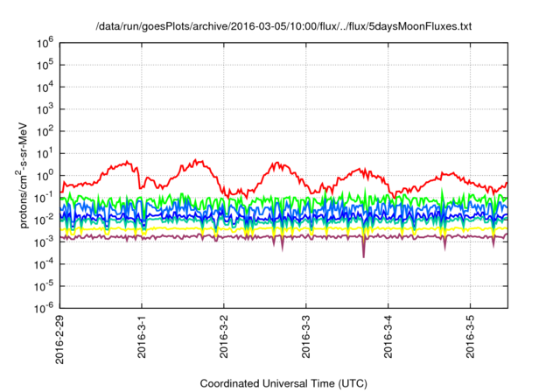Select the y-axis tick label 10^-2
The height and width of the screenshot is (392, 560).
pyautogui.click(x=44, y=220)
